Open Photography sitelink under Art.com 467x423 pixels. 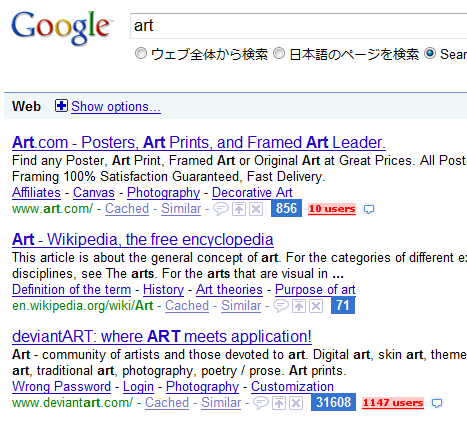click(x=163, y=193)
